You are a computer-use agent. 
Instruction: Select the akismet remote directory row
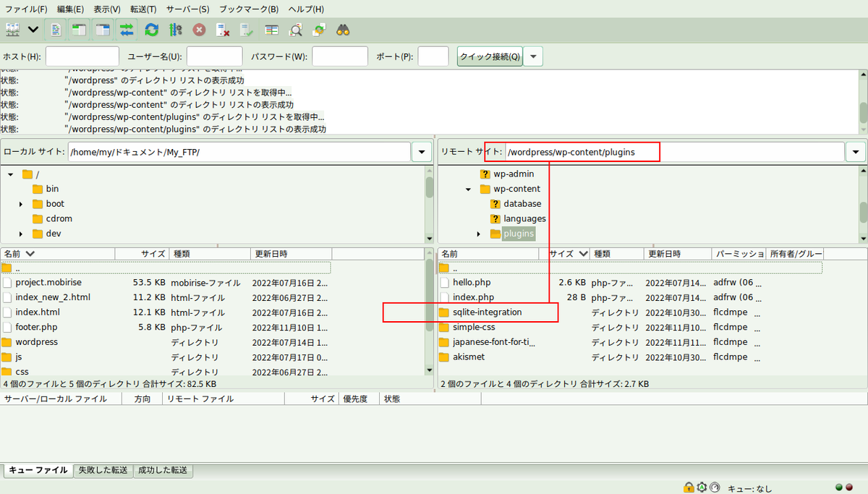(x=631, y=357)
